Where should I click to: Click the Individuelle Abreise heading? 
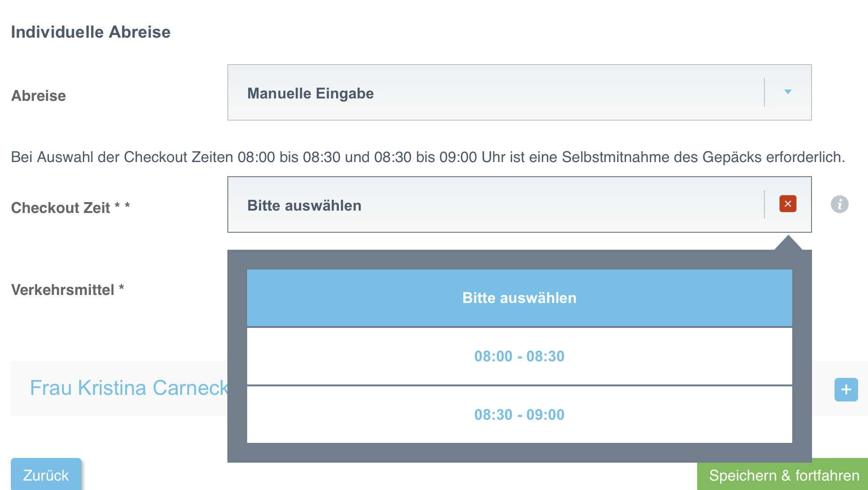[x=91, y=32]
